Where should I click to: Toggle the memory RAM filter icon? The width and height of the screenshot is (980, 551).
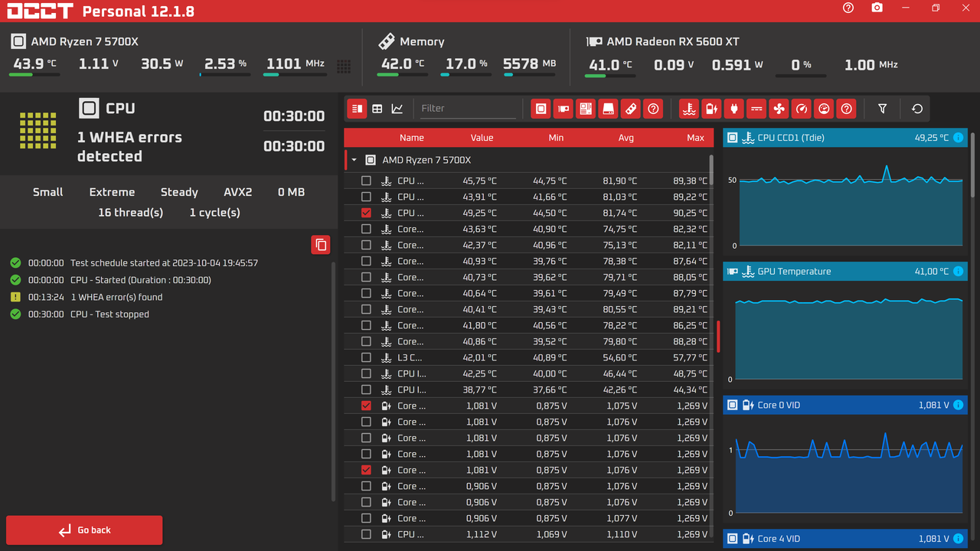click(630, 109)
